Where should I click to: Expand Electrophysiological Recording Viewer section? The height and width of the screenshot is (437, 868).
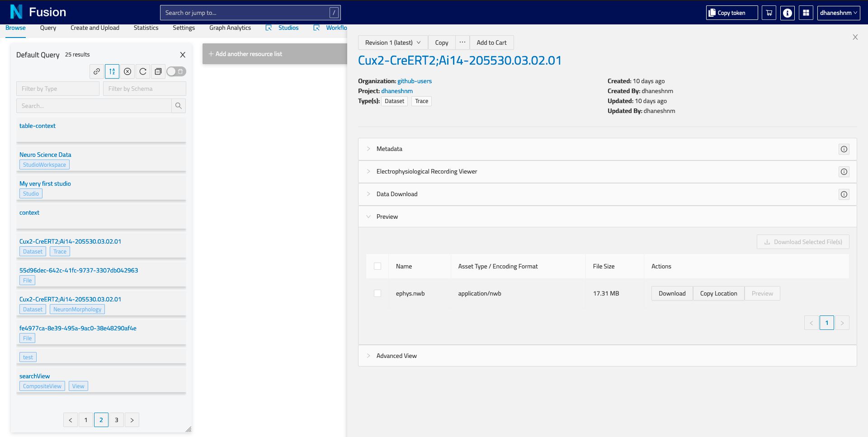pyautogui.click(x=607, y=172)
